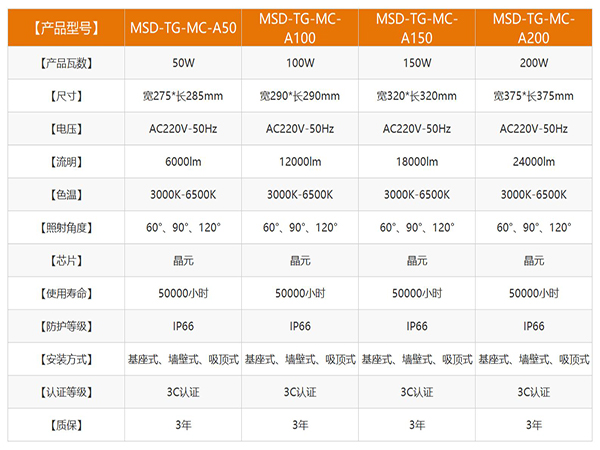Click the 50W wattage cell
600x450 pixels.
pyautogui.click(x=183, y=63)
